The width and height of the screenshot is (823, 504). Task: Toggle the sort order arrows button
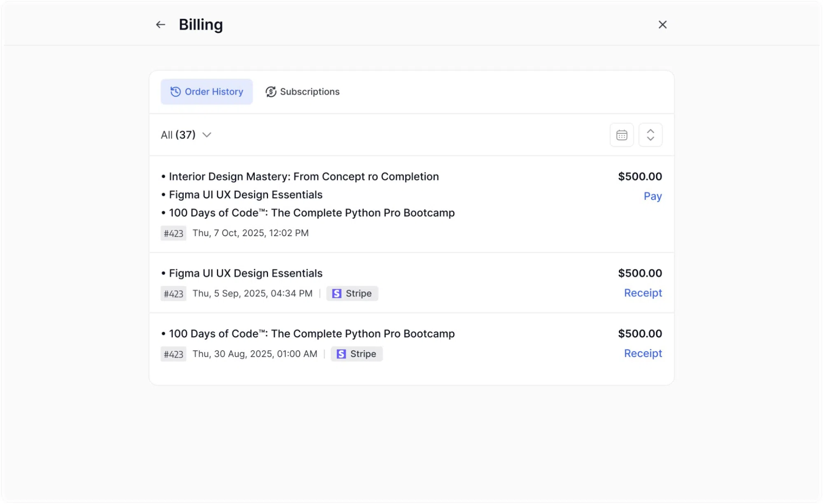650,135
